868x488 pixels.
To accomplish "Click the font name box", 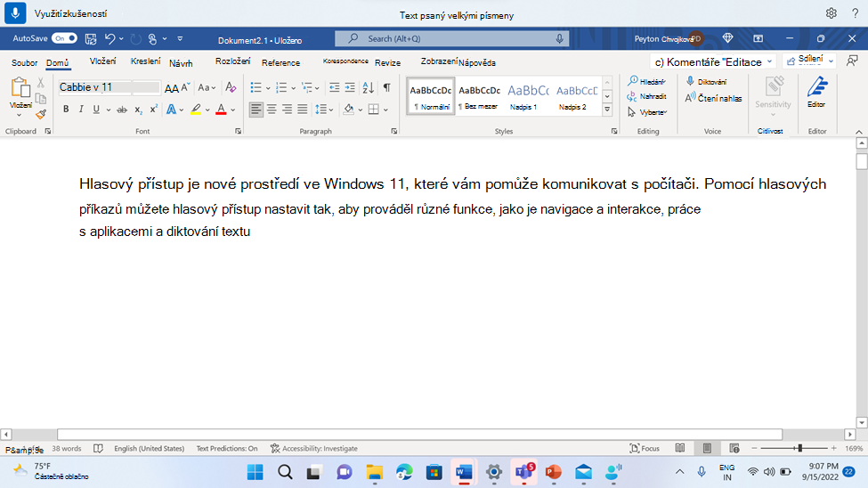I will pyautogui.click(x=95, y=87).
